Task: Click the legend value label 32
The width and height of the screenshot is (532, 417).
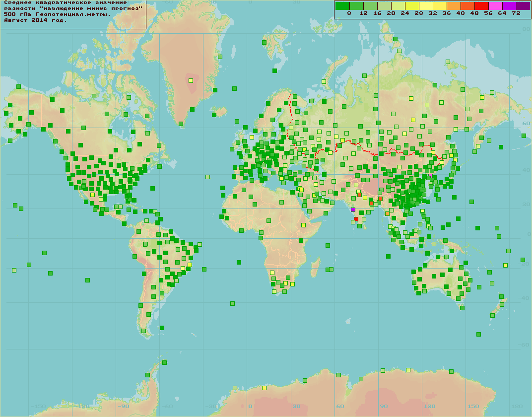Action: [433, 13]
